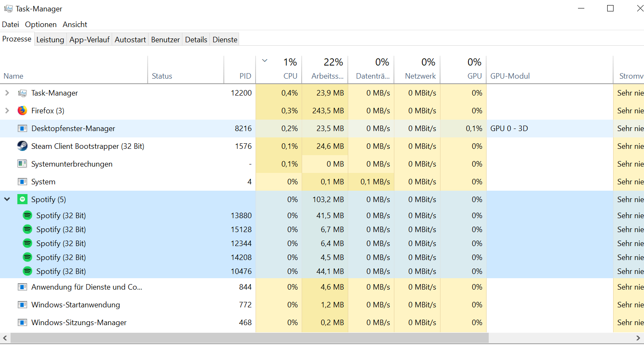Click the 0,1% GPU value for Desktopfenster-Manager
Viewport: 644px width, 345px height.
(x=474, y=129)
